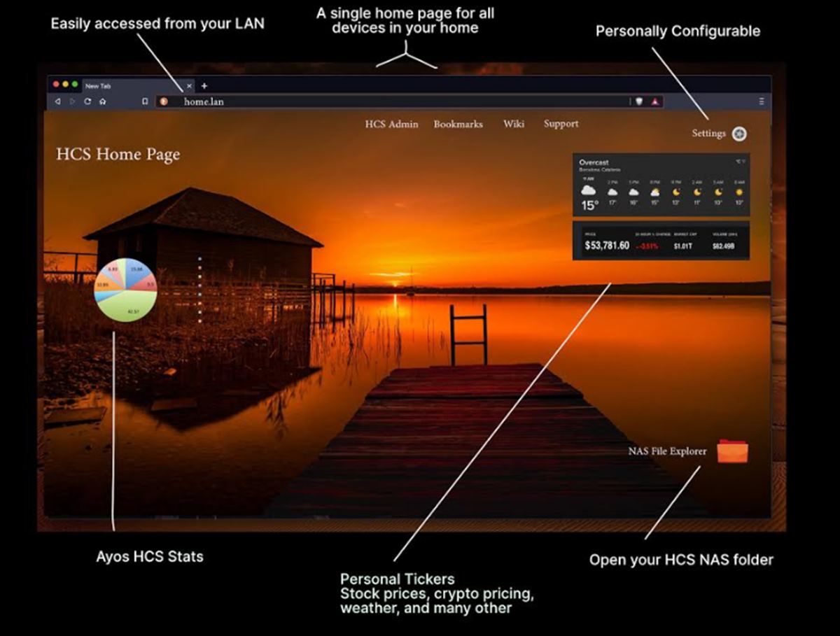Click the Support link
Viewport: 840px width, 636px height.
pyautogui.click(x=561, y=124)
